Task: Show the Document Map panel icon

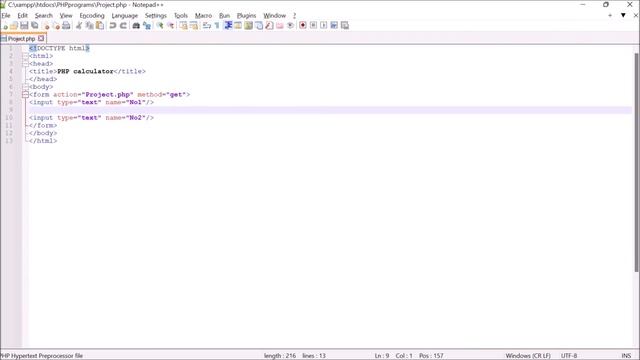Action: (248, 26)
